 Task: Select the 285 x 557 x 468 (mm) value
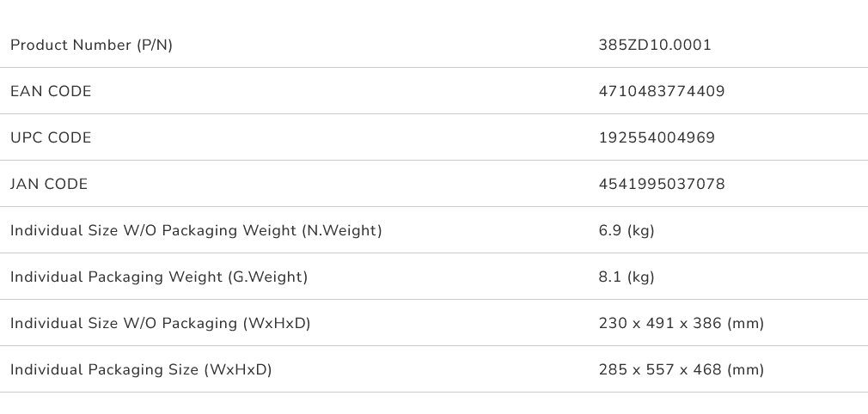681,370
